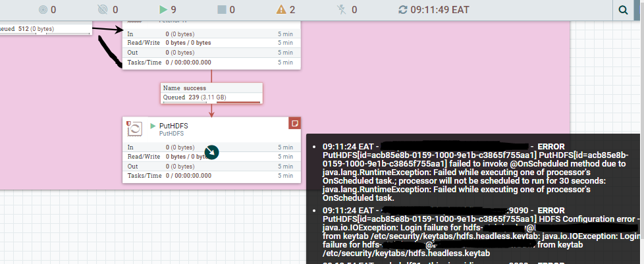Click the Queued 512 connection label

45,29
